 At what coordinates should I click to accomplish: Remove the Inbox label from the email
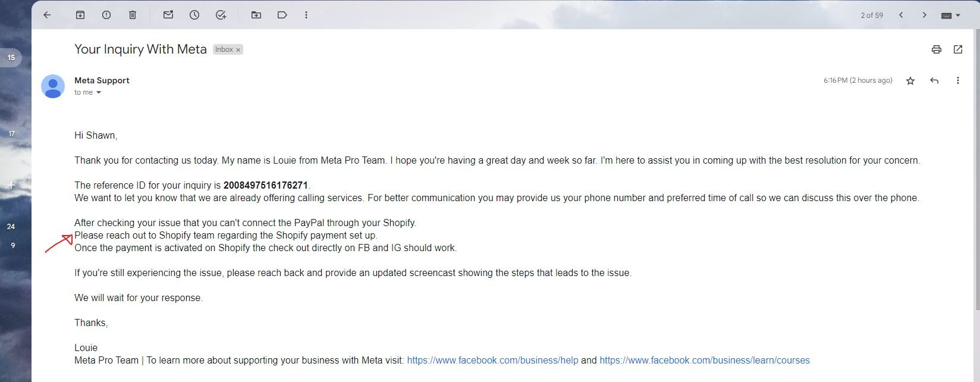coord(238,50)
